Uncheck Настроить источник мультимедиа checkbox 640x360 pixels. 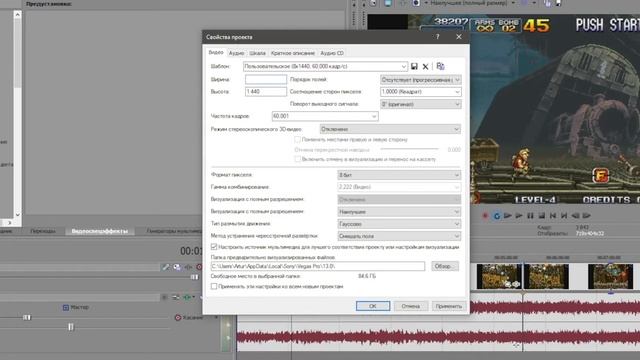(x=214, y=247)
